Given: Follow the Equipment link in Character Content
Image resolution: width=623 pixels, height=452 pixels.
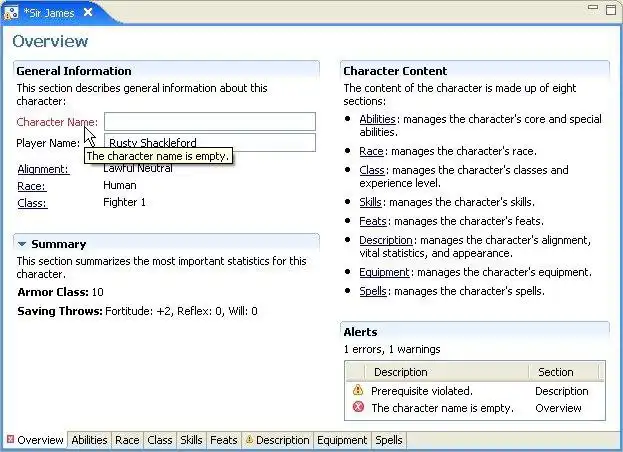Looking at the screenshot, I should (384, 272).
